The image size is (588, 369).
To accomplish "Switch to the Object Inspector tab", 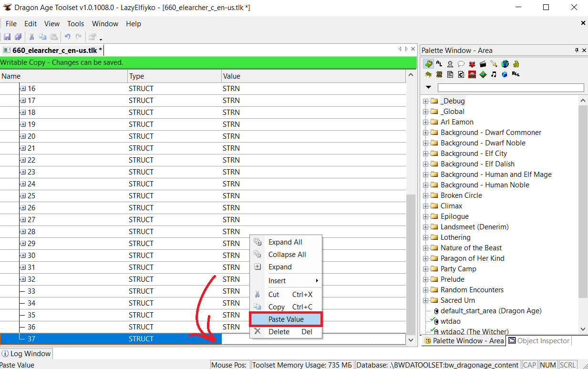I will click(539, 341).
